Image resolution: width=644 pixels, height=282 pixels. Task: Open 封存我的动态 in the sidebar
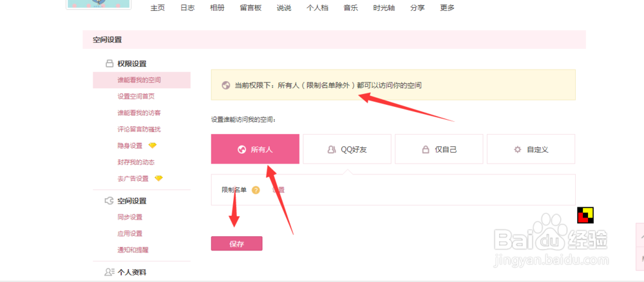point(136,162)
